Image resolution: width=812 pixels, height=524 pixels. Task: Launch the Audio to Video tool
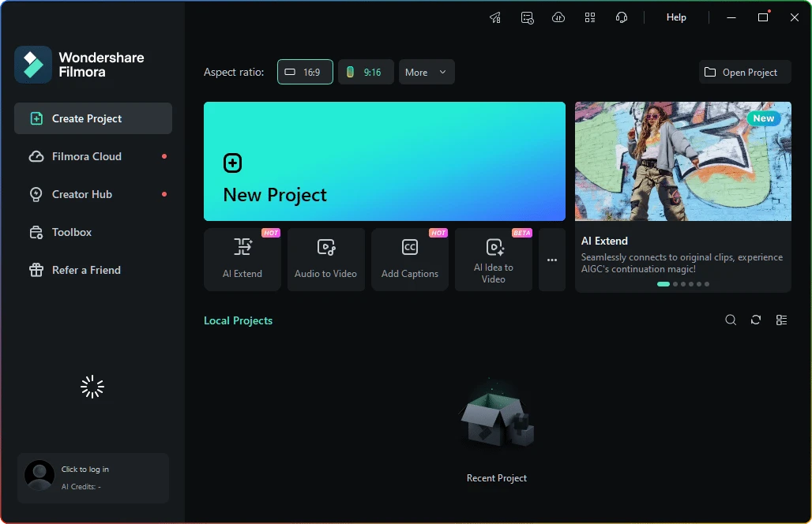[325, 260]
